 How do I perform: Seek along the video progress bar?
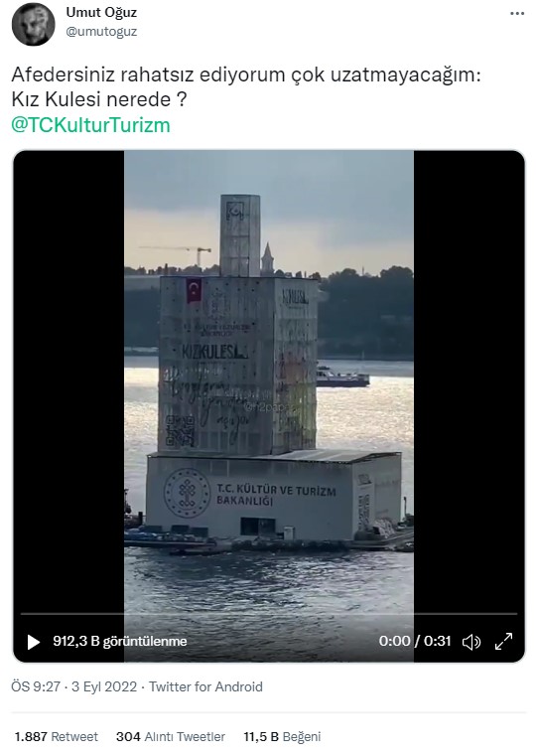click(269, 614)
